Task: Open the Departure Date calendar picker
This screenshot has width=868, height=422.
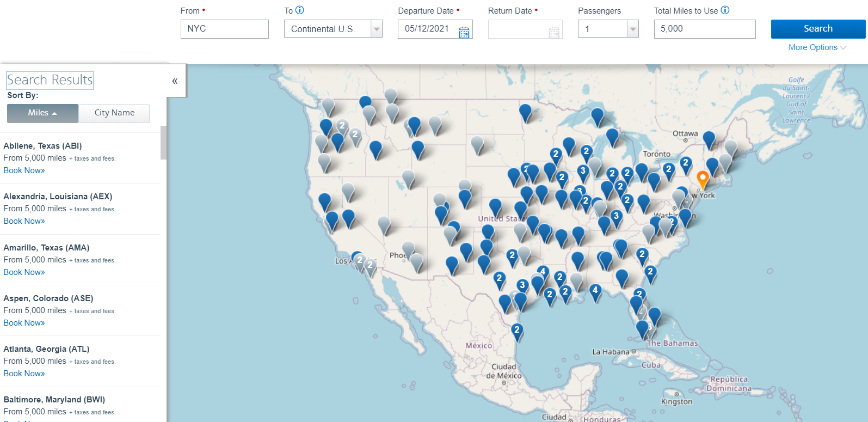Action: [x=464, y=32]
